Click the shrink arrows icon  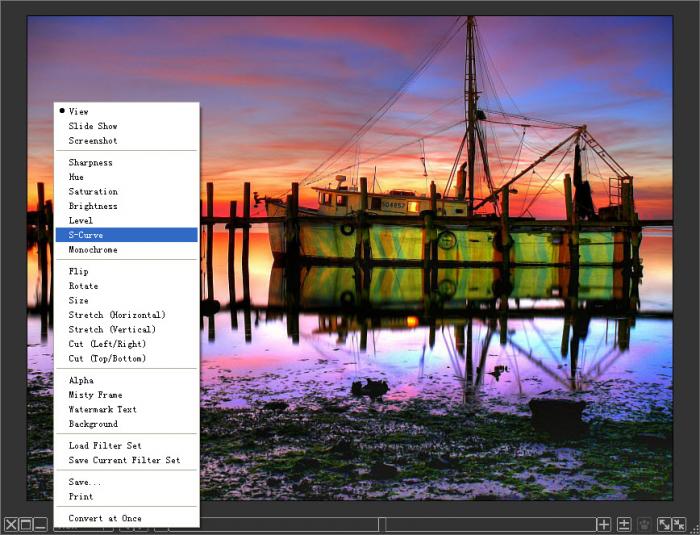679,524
